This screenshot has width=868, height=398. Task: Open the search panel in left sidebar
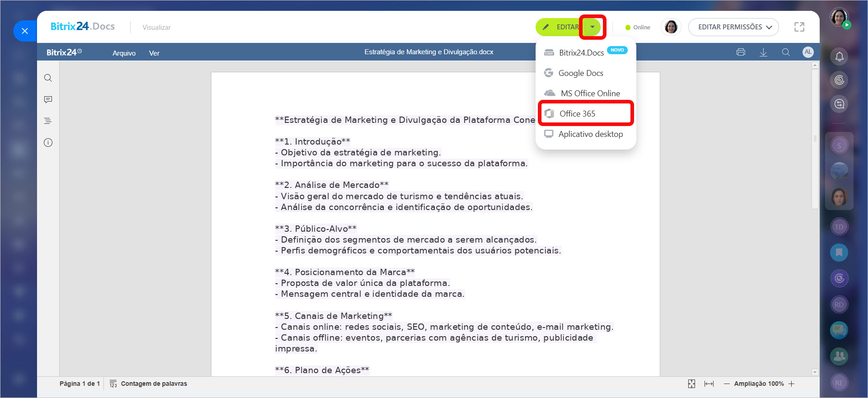(x=48, y=78)
